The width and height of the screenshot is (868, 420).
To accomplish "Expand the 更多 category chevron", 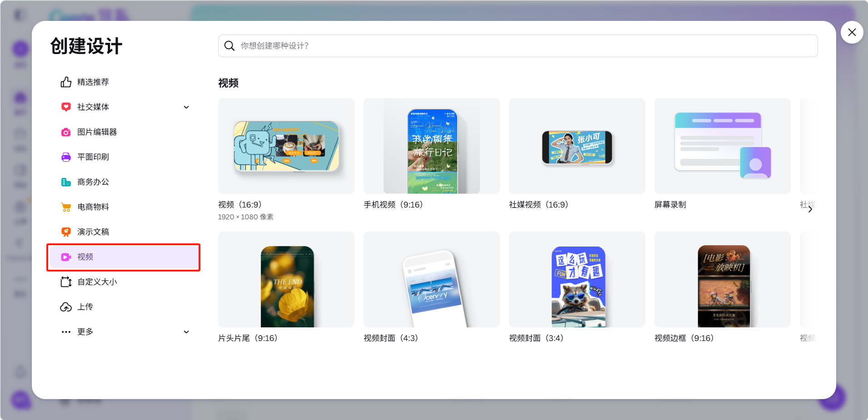I will (x=186, y=332).
